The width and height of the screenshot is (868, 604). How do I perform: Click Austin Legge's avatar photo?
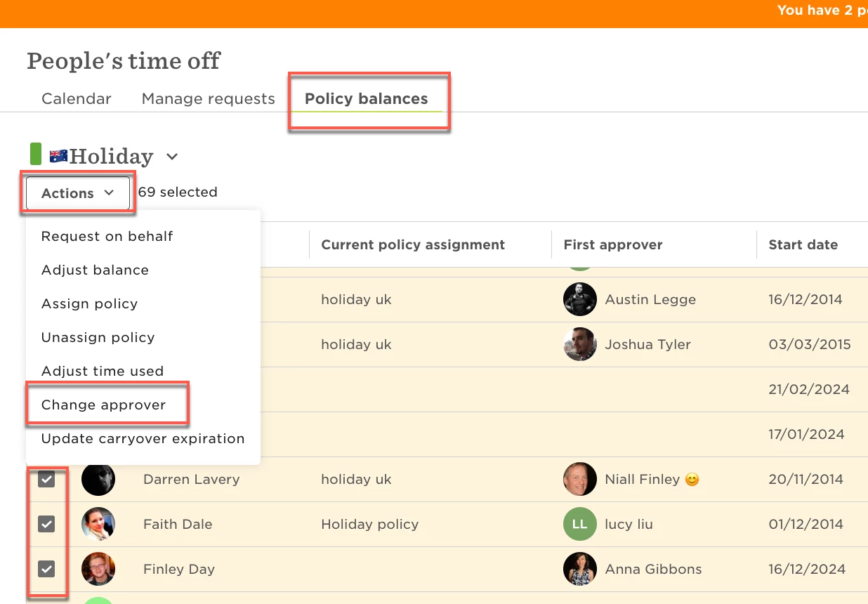point(580,300)
